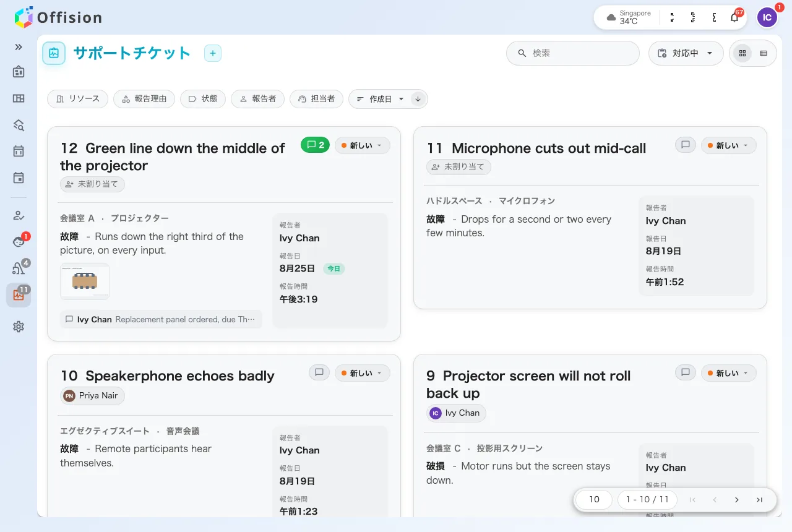Open the visitor face icon with badge 1

[19, 242]
